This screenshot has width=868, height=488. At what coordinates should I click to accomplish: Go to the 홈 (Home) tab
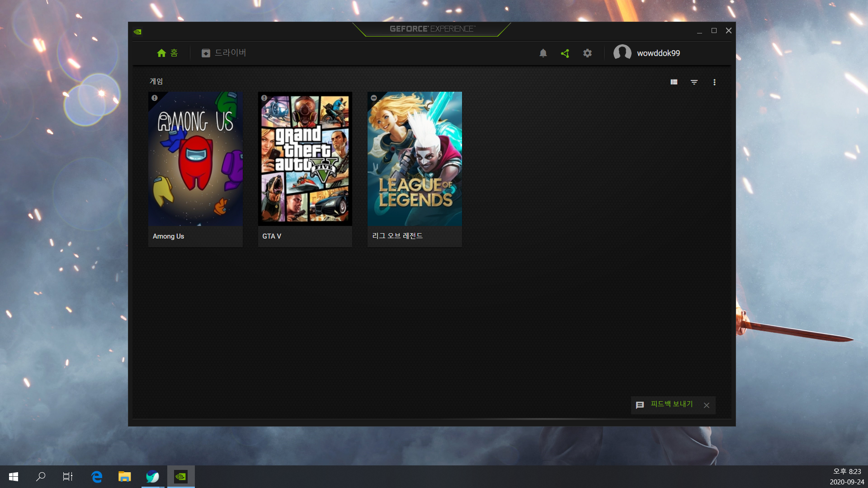(x=167, y=53)
